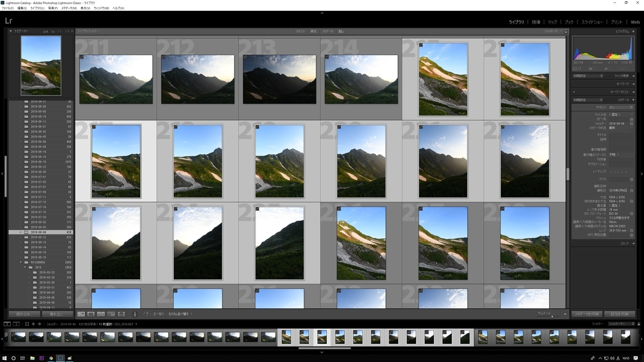The width and height of the screenshot is (644, 362).
Task: Click the Lightroom taskbar icon
Action: (60, 358)
